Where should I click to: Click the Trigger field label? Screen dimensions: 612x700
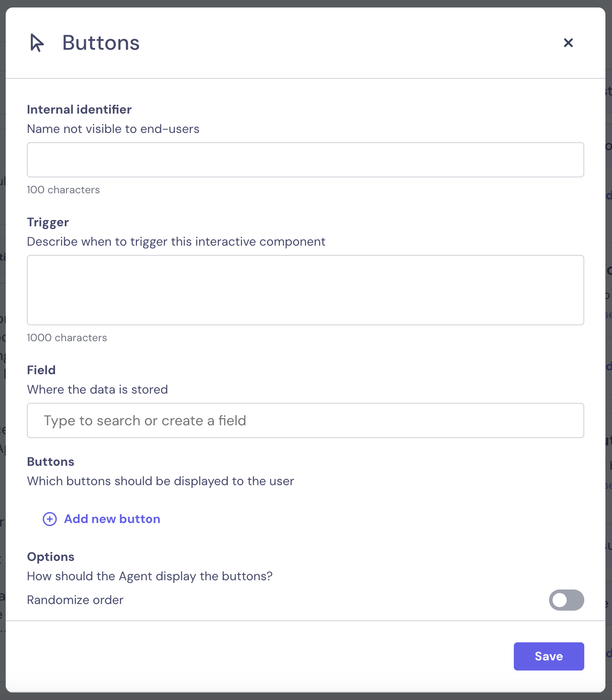(x=48, y=222)
